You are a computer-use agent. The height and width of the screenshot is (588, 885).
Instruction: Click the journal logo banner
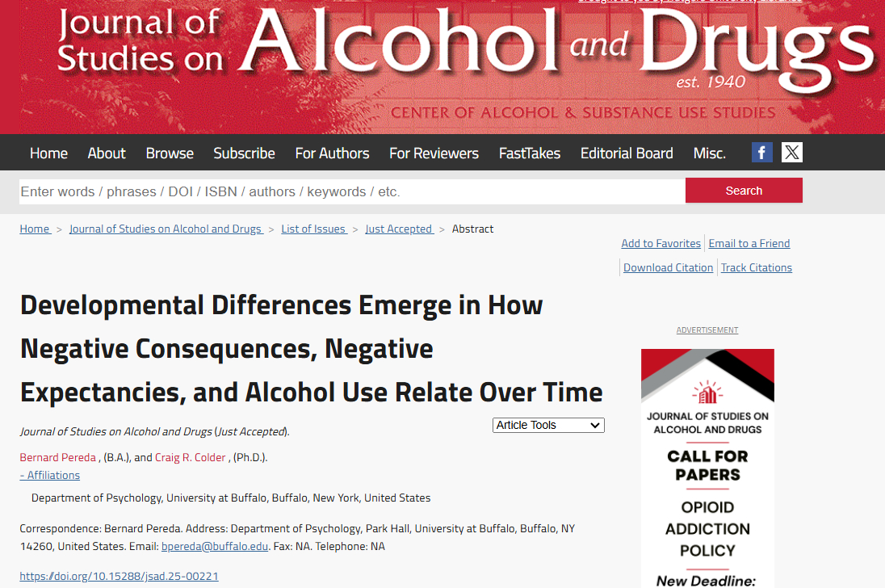pos(452,66)
